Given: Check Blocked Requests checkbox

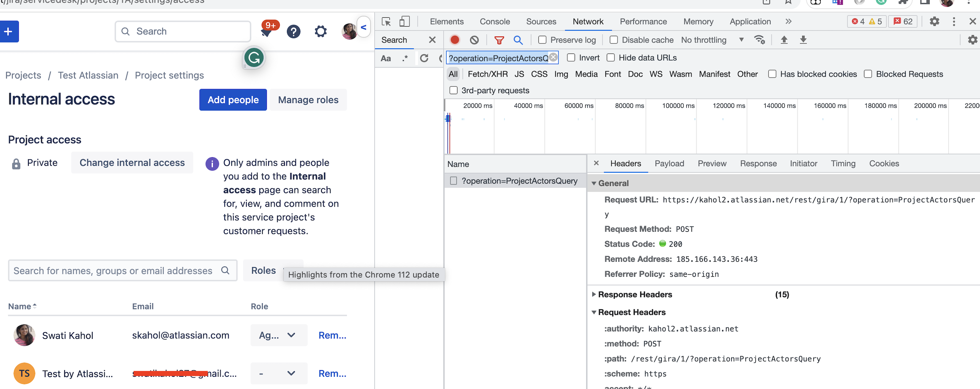Looking at the screenshot, I should point(868,74).
